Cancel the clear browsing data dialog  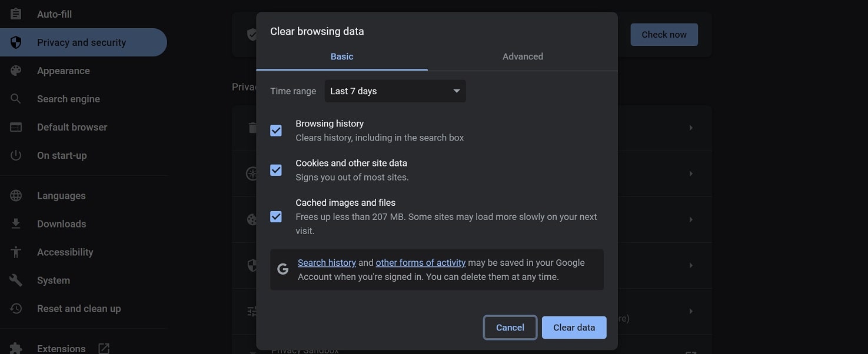510,328
